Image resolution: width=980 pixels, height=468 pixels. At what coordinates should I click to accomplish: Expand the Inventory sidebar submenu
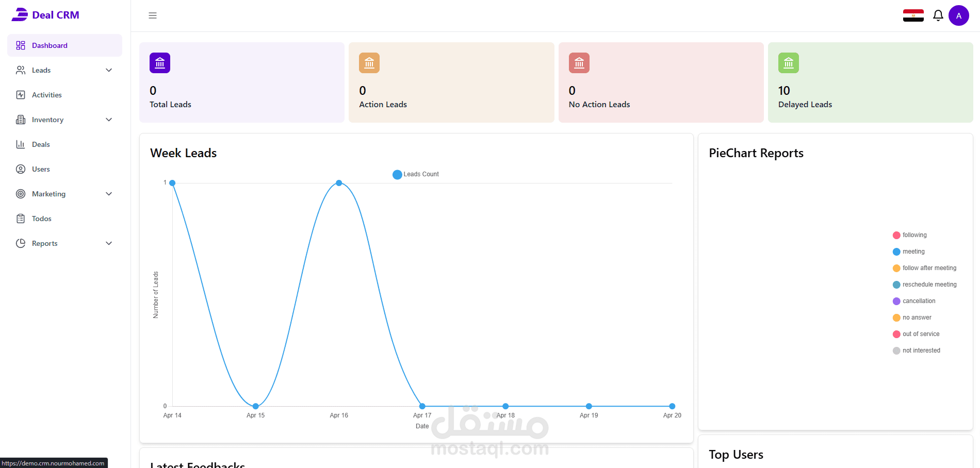tap(64, 120)
